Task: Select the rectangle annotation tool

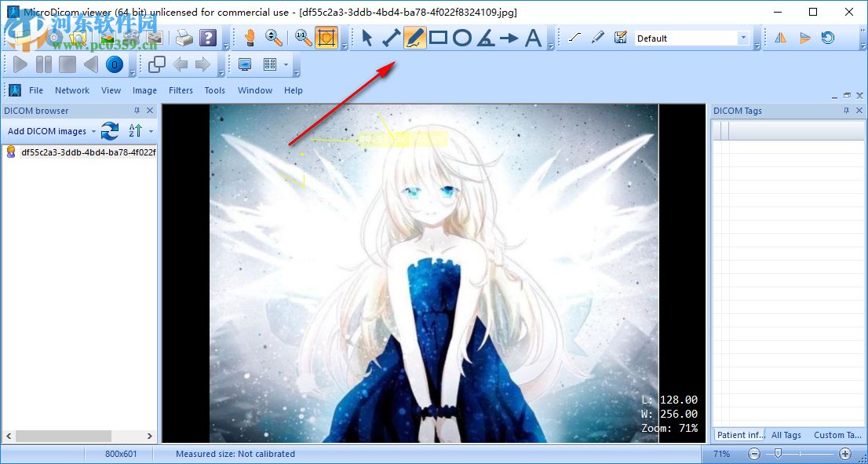Action: click(x=439, y=38)
